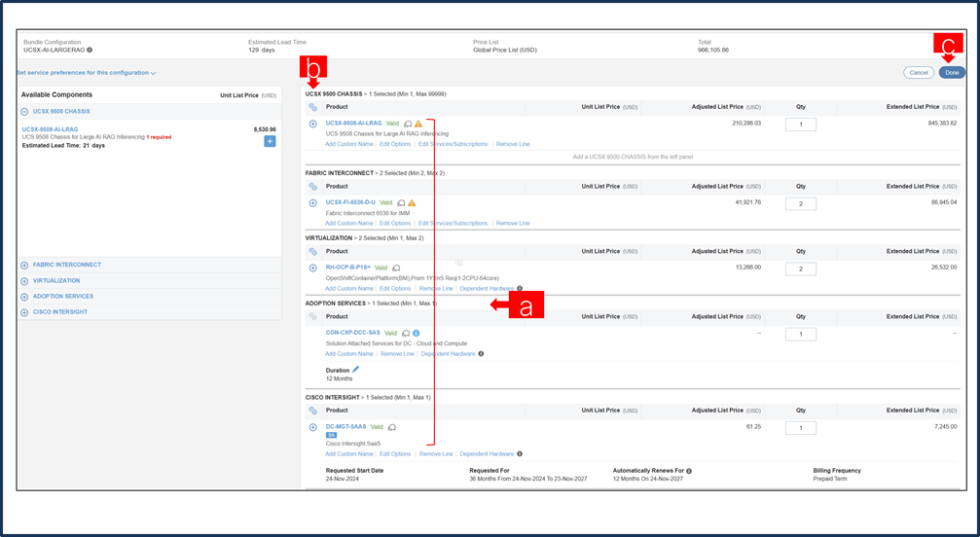The height and width of the screenshot is (537, 980).
Task: Click the Cancel button
Action: click(x=919, y=73)
